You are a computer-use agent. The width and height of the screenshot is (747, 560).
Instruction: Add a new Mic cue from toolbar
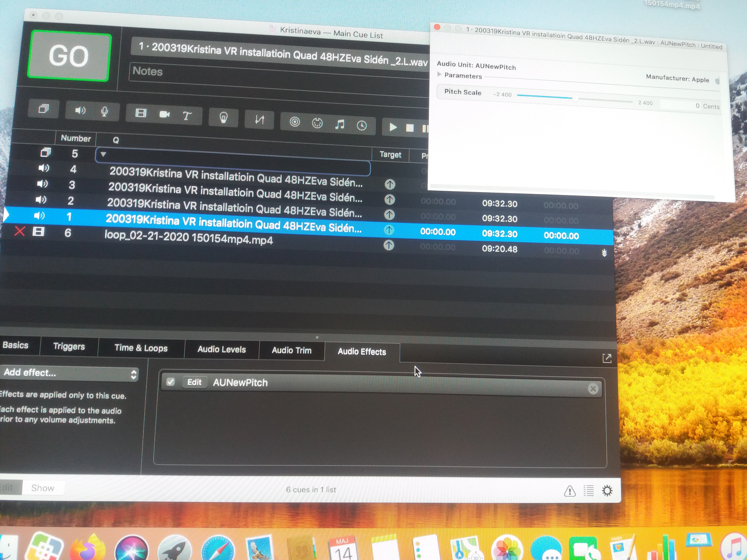point(104,111)
